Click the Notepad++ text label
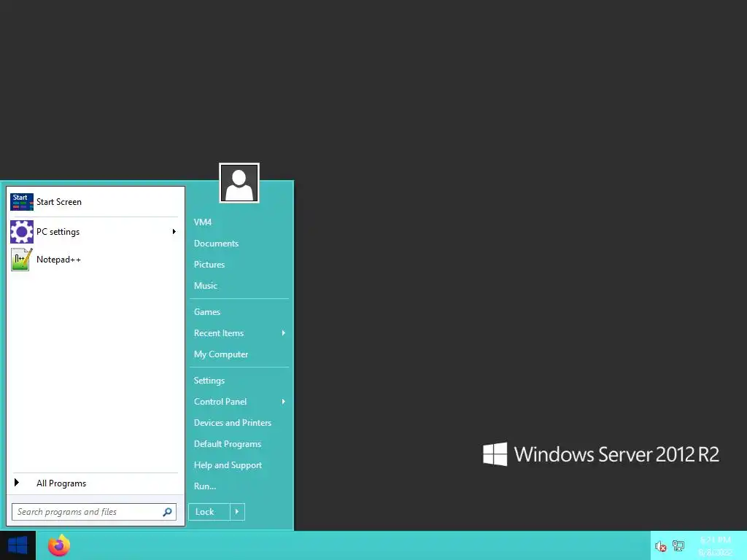Image resolution: width=747 pixels, height=560 pixels. [x=58, y=260]
